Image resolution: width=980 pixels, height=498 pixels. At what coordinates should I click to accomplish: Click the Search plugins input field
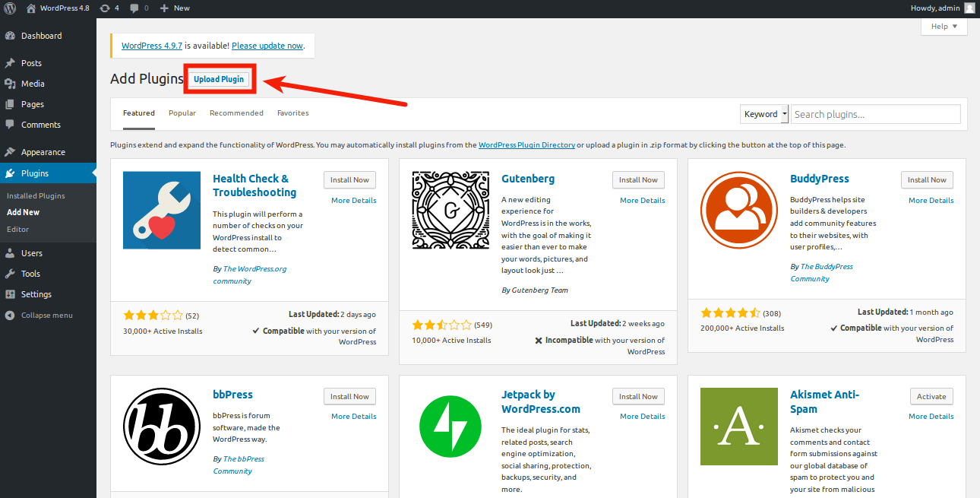tap(876, 114)
